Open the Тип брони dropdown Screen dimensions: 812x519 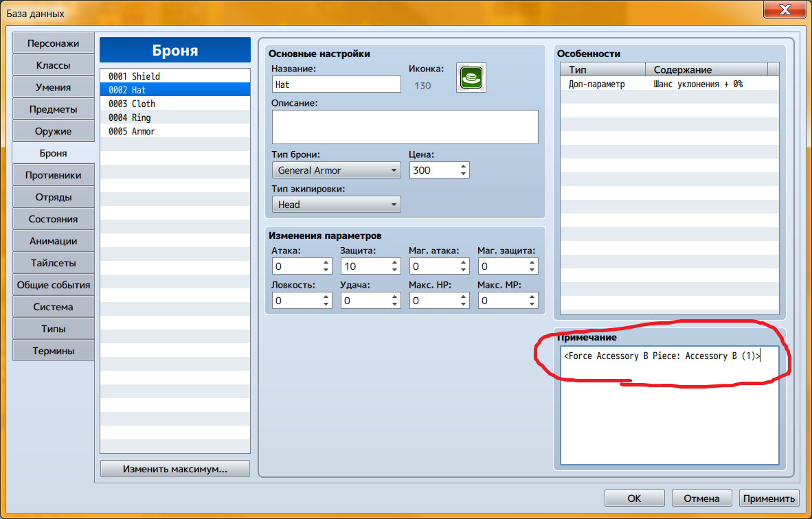(x=336, y=170)
